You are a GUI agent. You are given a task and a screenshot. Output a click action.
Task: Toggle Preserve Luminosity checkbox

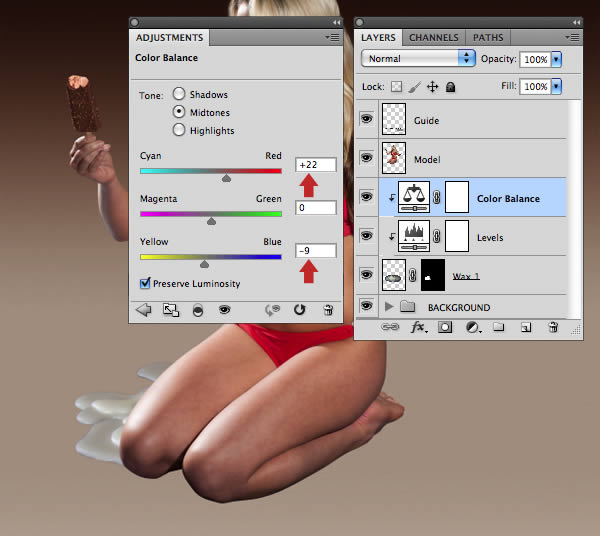point(145,283)
